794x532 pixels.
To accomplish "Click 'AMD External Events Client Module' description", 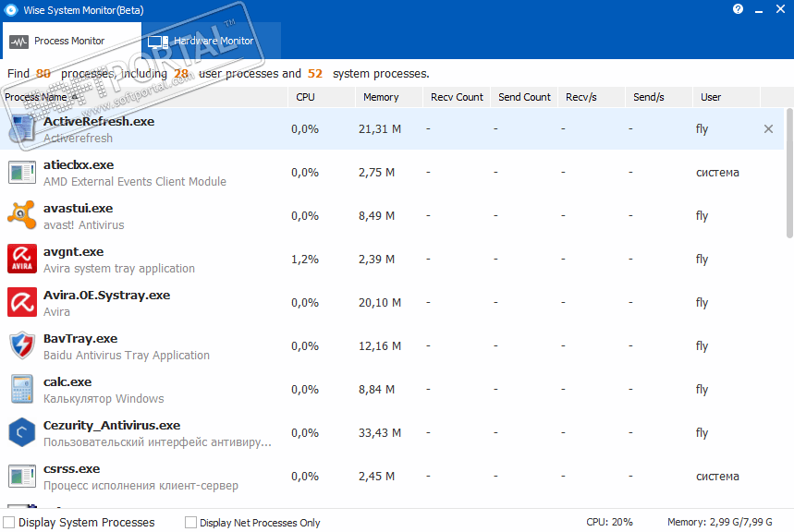I will (135, 182).
